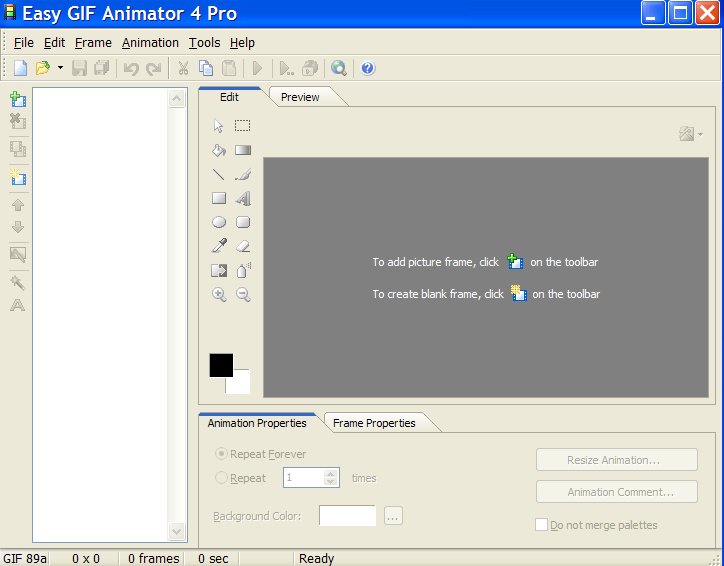The height and width of the screenshot is (566, 724).
Task: Click the Copy toolbar icon
Action: (206, 68)
